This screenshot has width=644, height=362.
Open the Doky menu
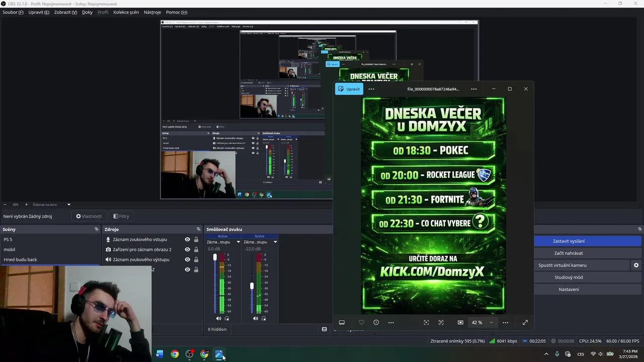click(88, 12)
